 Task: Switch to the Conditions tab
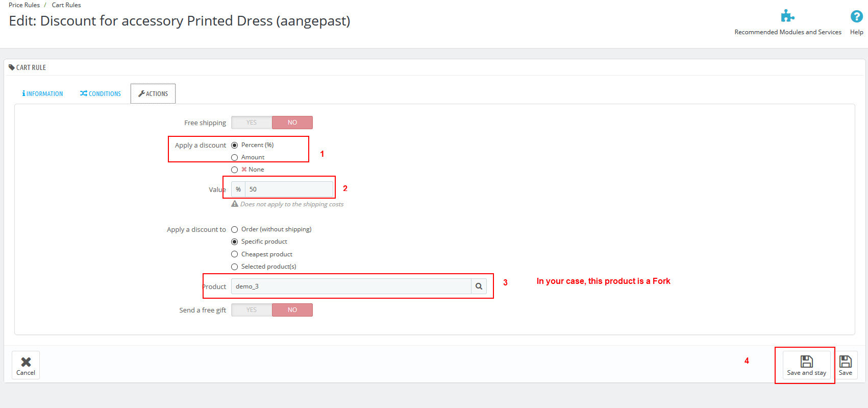[101, 94]
